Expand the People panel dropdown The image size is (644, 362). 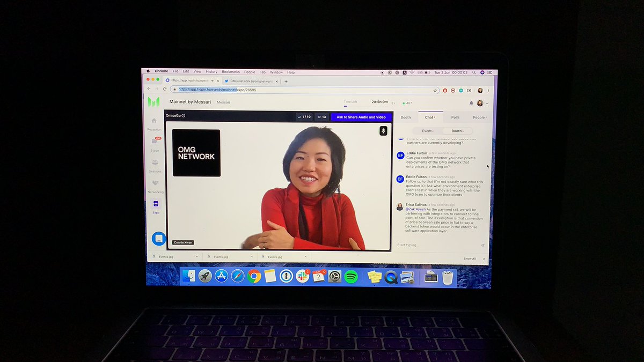pos(479,117)
